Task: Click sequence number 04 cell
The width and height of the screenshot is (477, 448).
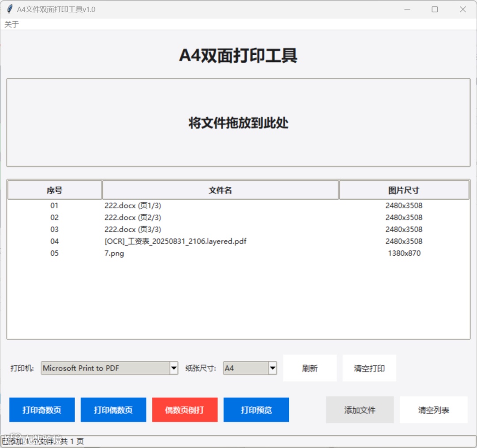Action: click(x=54, y=241)
